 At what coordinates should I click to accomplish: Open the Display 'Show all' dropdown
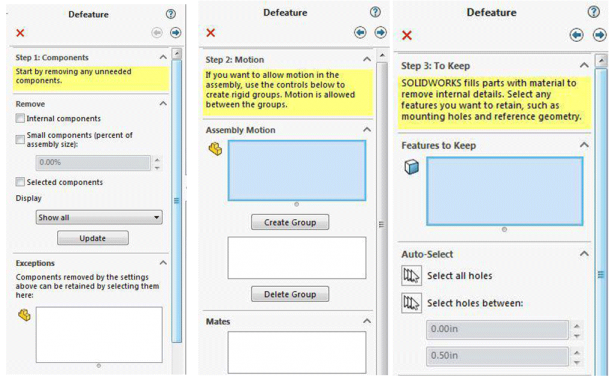[x=99, y=217]
